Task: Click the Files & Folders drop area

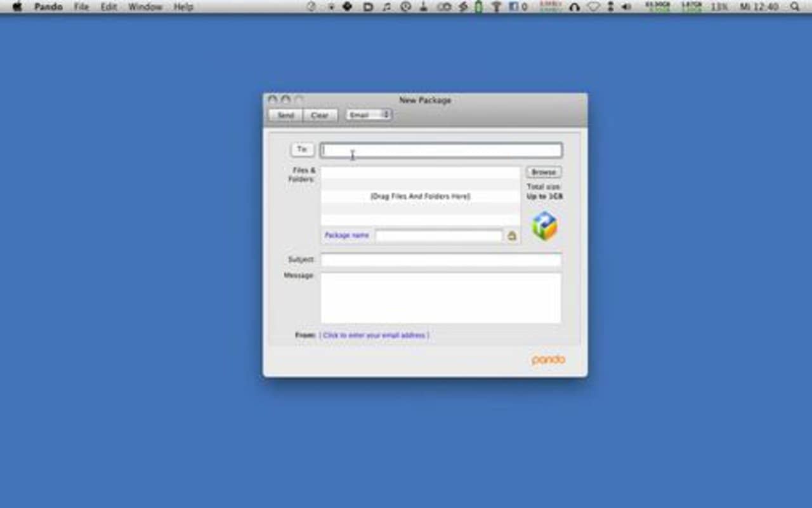Action: click(x=420, y=196)
